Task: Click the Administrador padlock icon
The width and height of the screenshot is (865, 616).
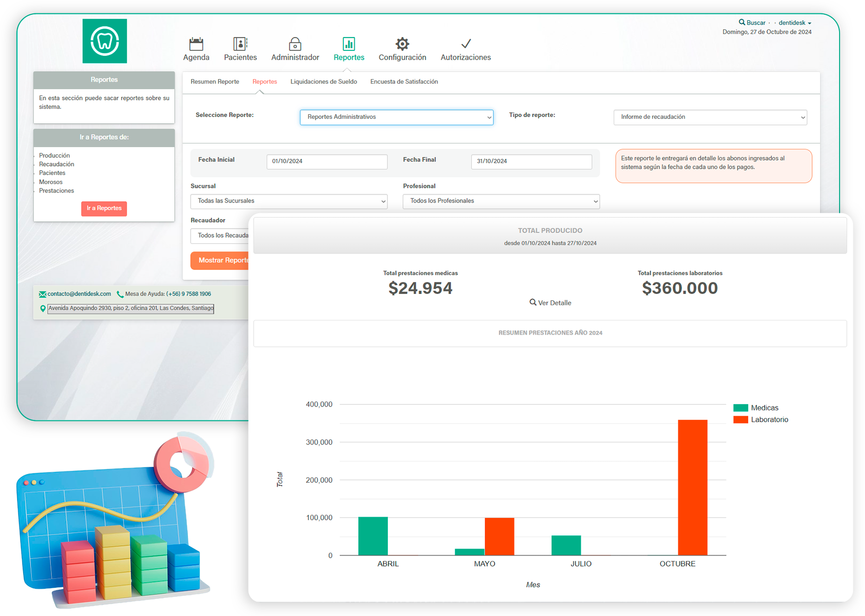Action: [x=295, y=44]
